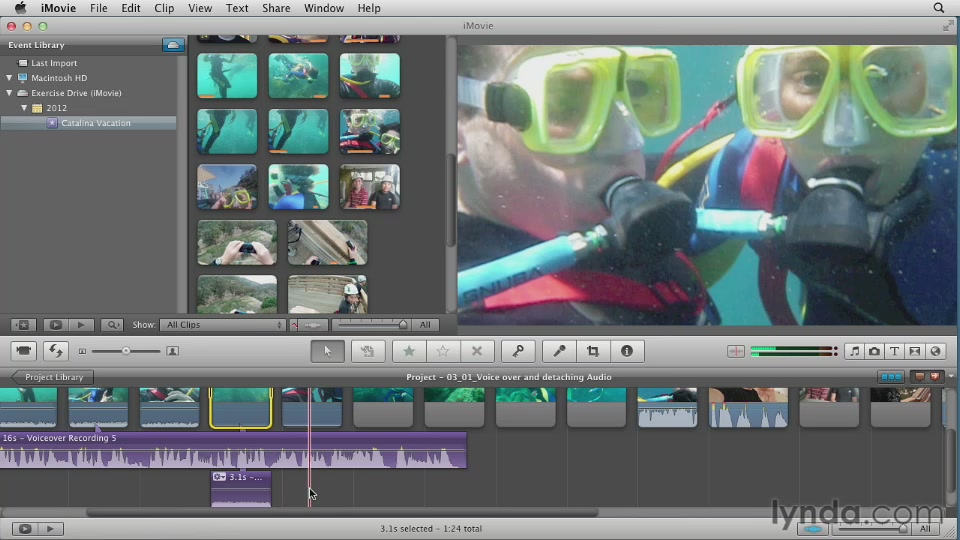
Task: Toggle audio waveforms in the Event browser
Action: (313, 325)
